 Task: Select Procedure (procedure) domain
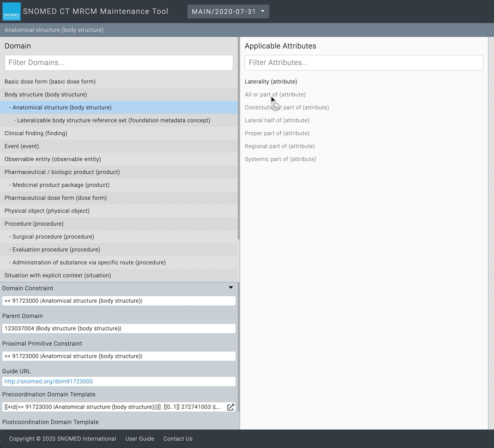pyautogui.click(x=119, y=223)
